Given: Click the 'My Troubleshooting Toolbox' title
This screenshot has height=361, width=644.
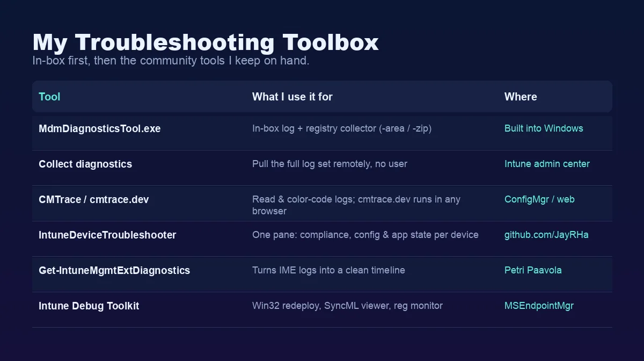Looking at the screenshot, I should pos(206,42).
